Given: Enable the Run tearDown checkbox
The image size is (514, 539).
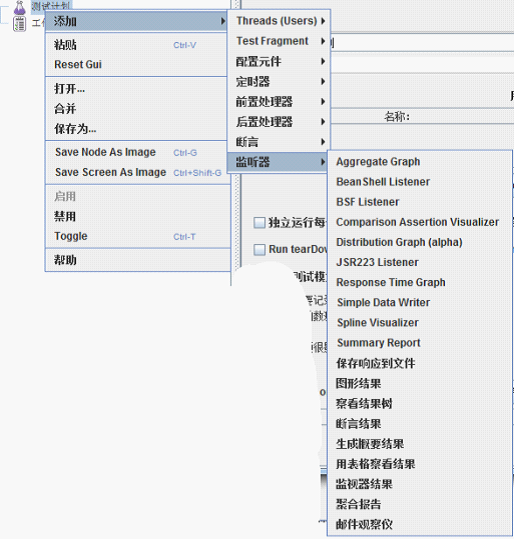Looking at the screenshot, I should [x=259, y=249].
